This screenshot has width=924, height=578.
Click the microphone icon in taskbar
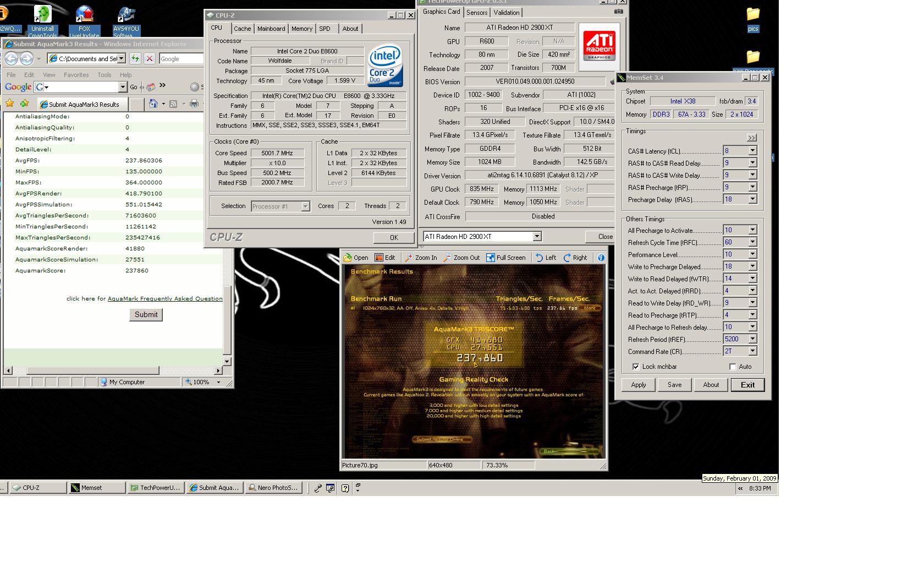click(318, 488)
